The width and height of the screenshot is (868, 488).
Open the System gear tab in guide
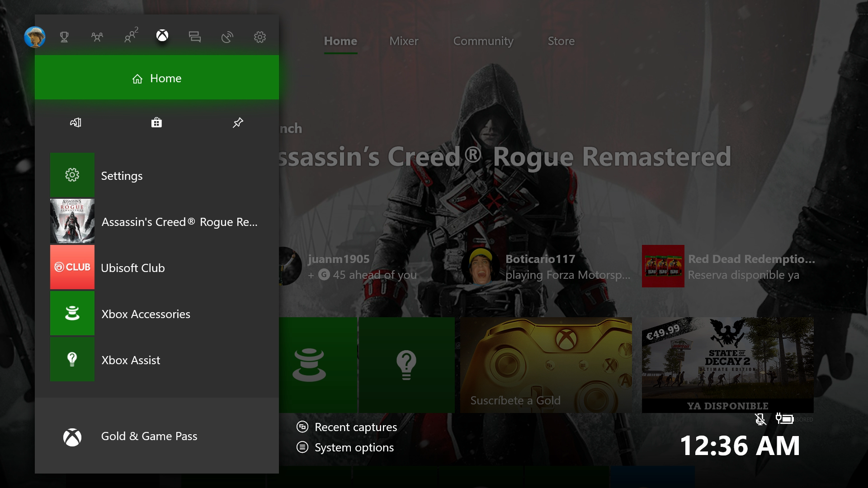(x=260, y=37)
